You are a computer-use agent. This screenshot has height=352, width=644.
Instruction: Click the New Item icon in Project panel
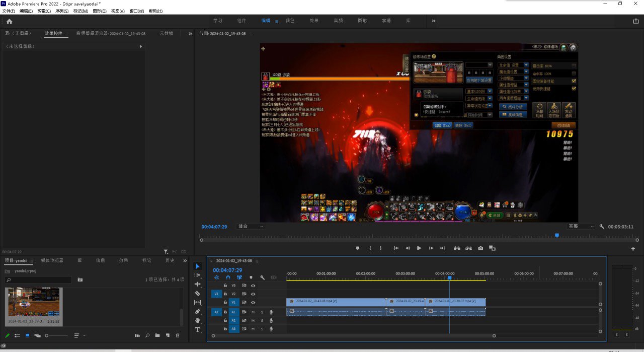click(168, 335)
